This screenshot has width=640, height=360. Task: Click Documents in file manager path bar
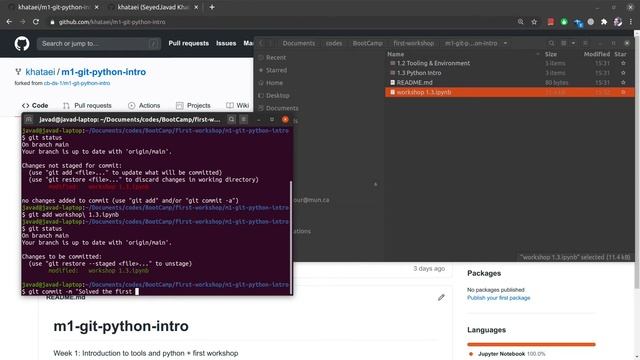point(299,43)
